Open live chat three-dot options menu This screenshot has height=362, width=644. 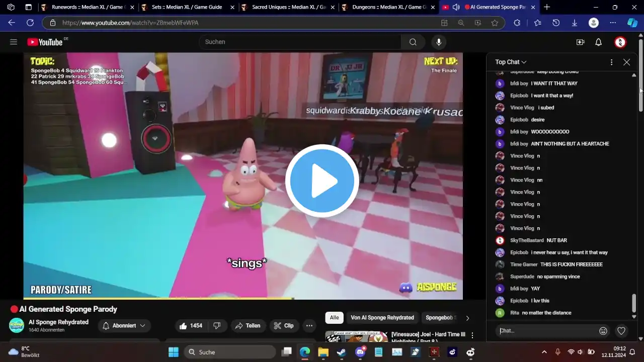(x=611, y=62)
